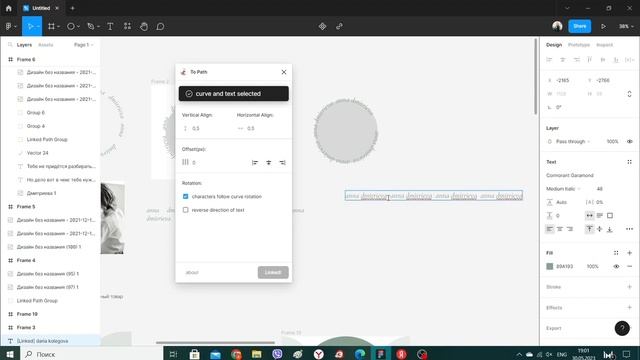Search layers with magnifier icon
Screen dimensions: 640x360
click(10, 45)
